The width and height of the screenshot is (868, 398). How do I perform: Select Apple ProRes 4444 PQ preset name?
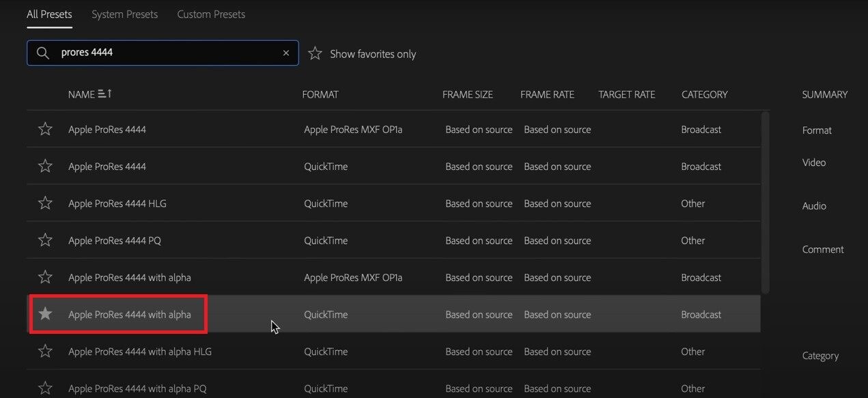115,240
